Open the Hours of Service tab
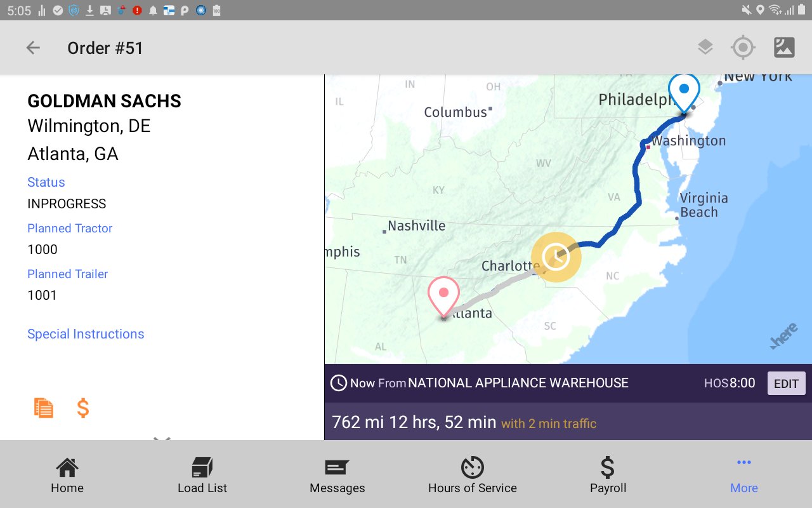 pyautogui.click(x=473, y=475)
